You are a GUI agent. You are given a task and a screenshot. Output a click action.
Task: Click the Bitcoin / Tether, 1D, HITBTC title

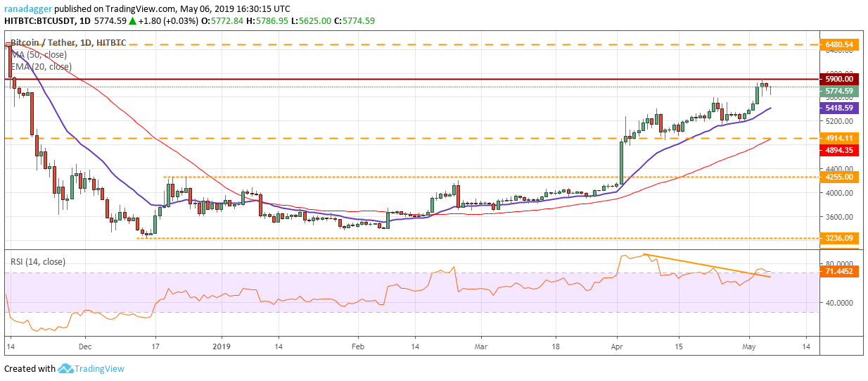pyautogui.click(x=68, y=43)
